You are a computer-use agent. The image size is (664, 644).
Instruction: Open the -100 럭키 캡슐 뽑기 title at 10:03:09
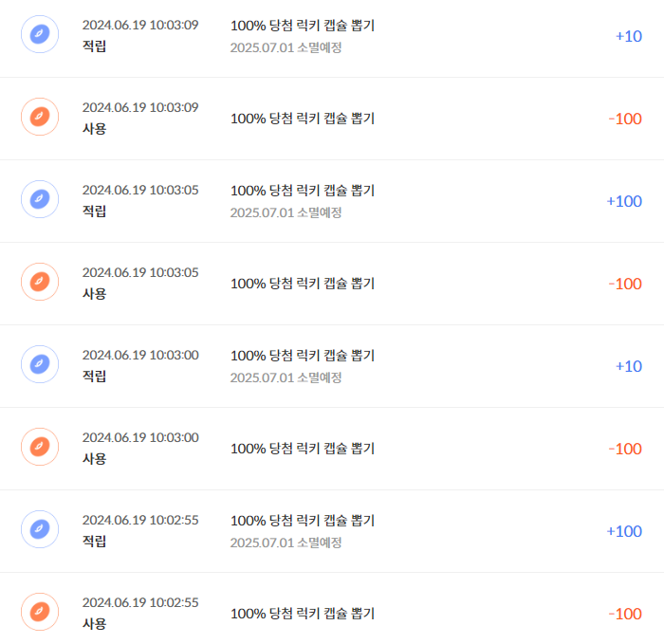click(x=303, y=119)
